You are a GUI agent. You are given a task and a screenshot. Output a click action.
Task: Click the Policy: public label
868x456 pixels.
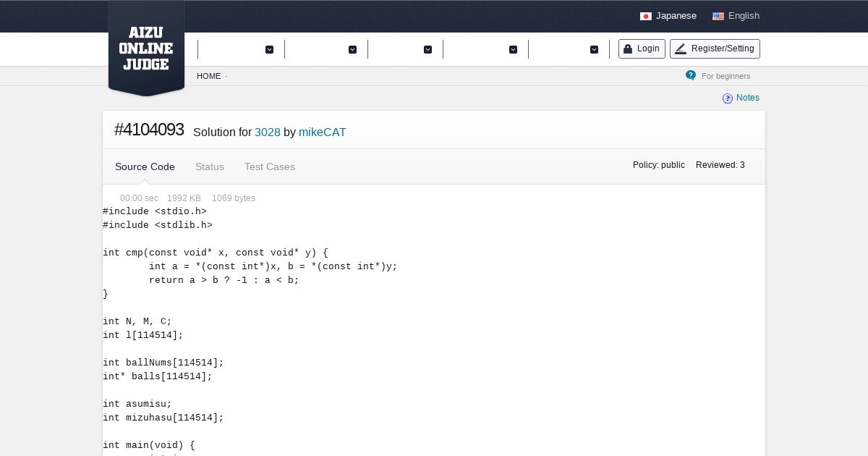point(659,165)
